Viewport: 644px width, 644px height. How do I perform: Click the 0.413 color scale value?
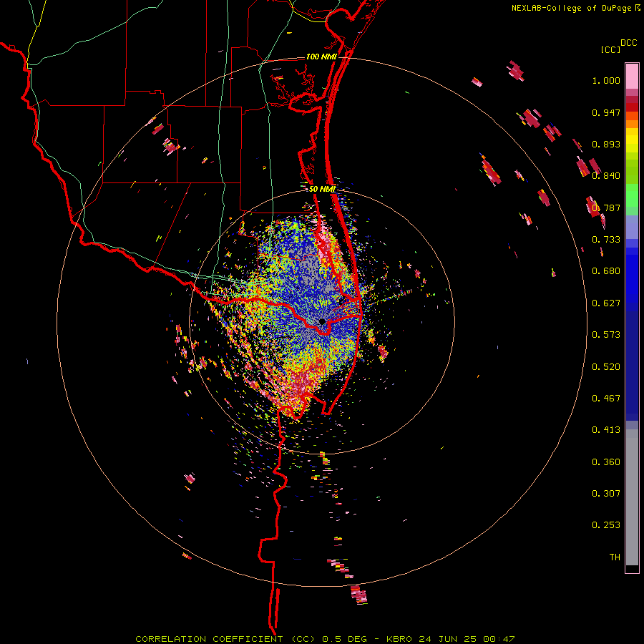606,430
